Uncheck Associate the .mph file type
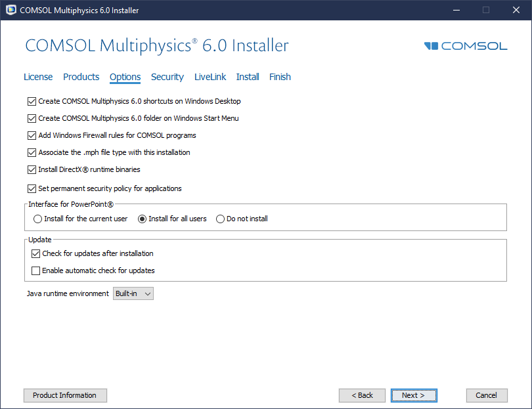The image size is (532, 409). (x=32, y=152)
